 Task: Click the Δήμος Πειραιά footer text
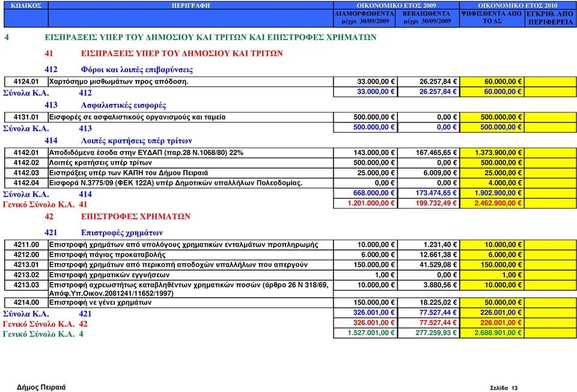pyautogui.click(x=41, y=387)
